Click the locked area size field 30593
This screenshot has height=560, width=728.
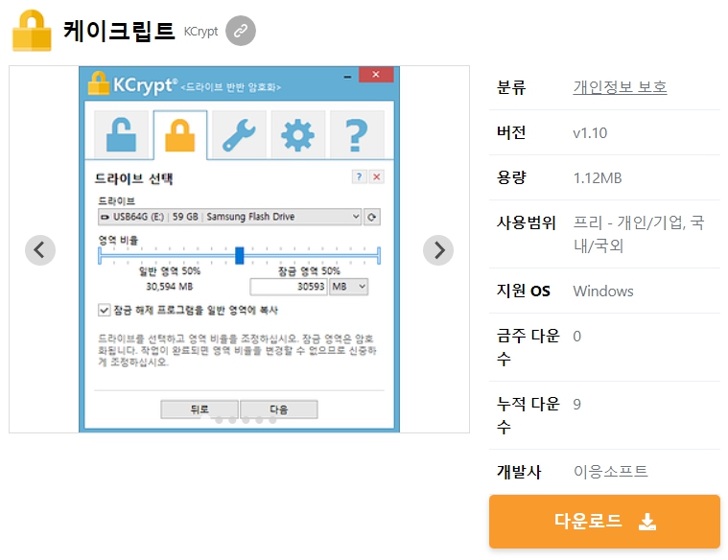tap(289, 287)
